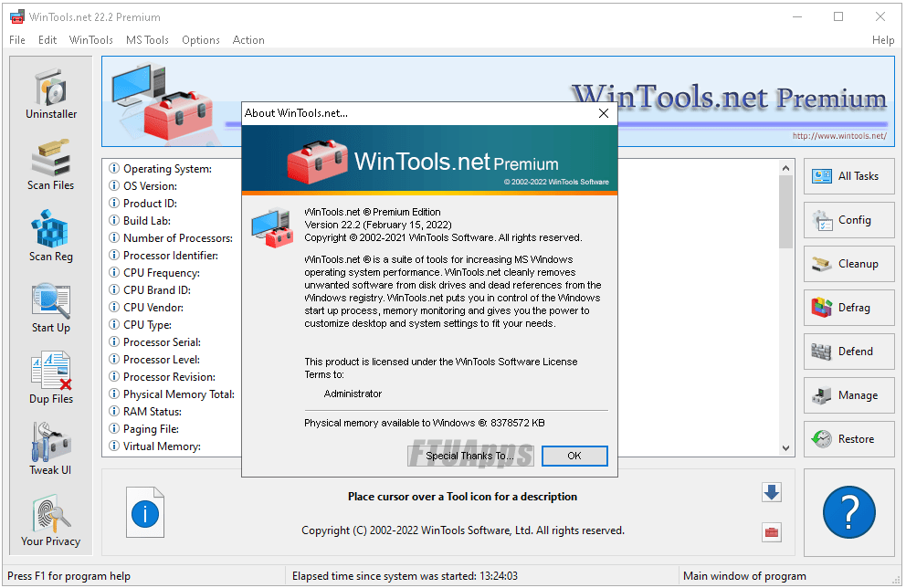This screenshot has width=906, height=588.
Task: Click the info icon beside Operating System
Action: tap(114, 168)
